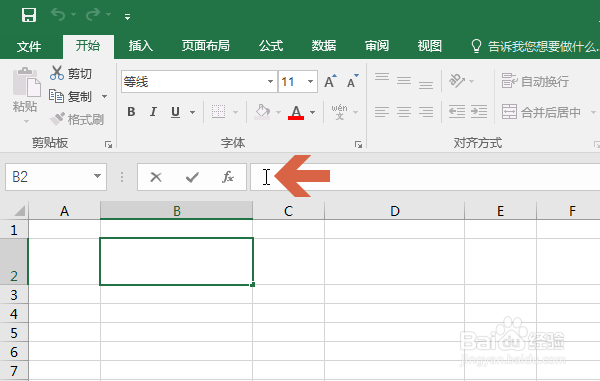
Task: Click the Save icon in quick access toolbar
Action: (29, 15)
